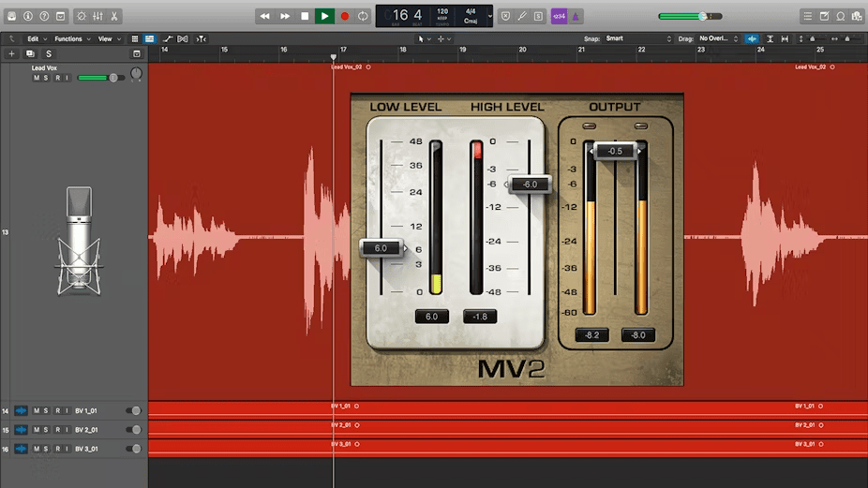This screenshot has width=868, height=488.
Task: Expand tempo and key display options
Action: pos(489,16)
